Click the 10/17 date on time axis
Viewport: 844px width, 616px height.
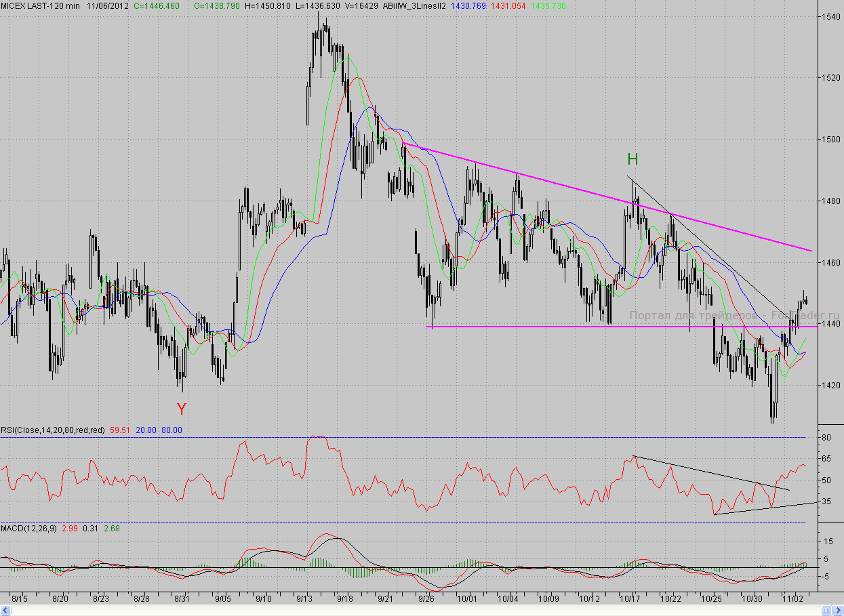631,599
